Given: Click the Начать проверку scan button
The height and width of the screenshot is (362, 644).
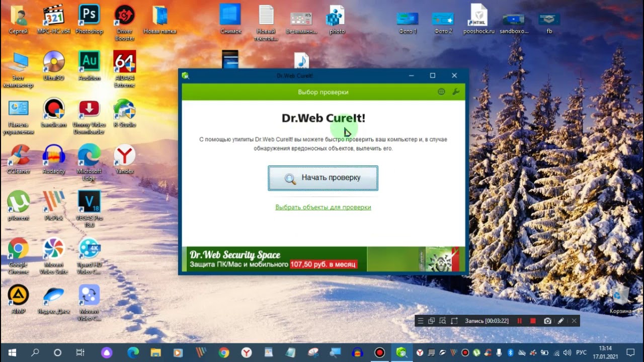Looking at the screenshot, I should coord(323,178).
